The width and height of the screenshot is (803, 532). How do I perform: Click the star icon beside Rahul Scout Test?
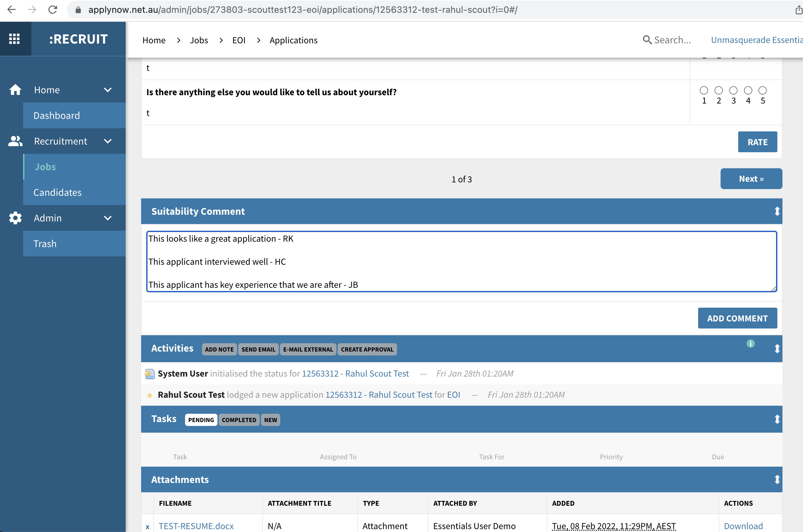coord(149,395)
